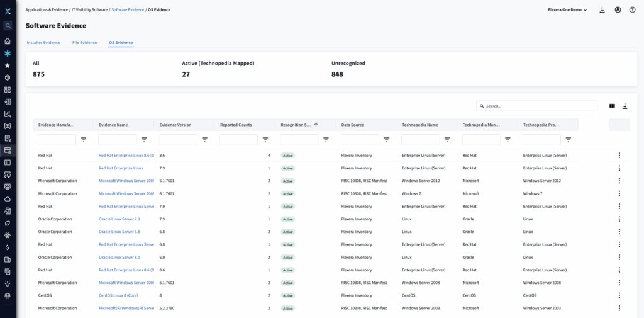Open the Oracle Linux Server 6.8 link
The height and width of the screenshot is (318, 644).
pos(119,232)
